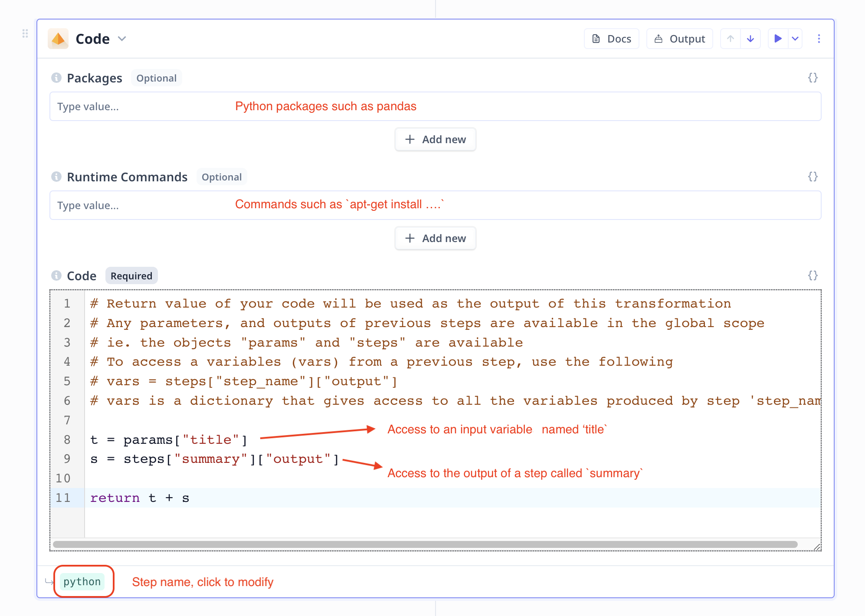Viewport: 865px width, 616px height.
Task: Click the Optional badge next to Runtime Commands
Action: coord(222,177)
